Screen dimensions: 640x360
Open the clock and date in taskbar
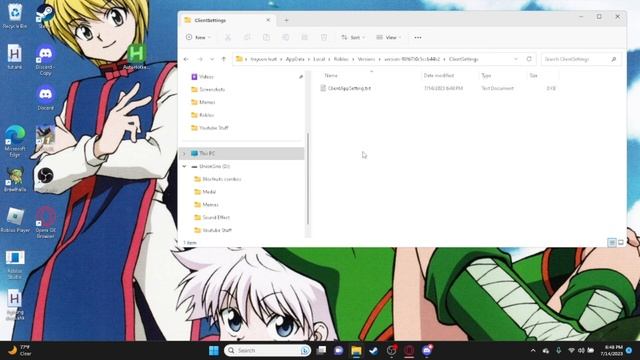coord(612,351)
